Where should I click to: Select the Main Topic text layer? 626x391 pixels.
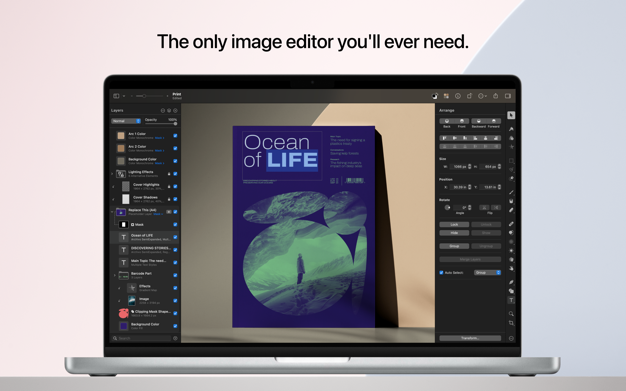pos(145,262)
